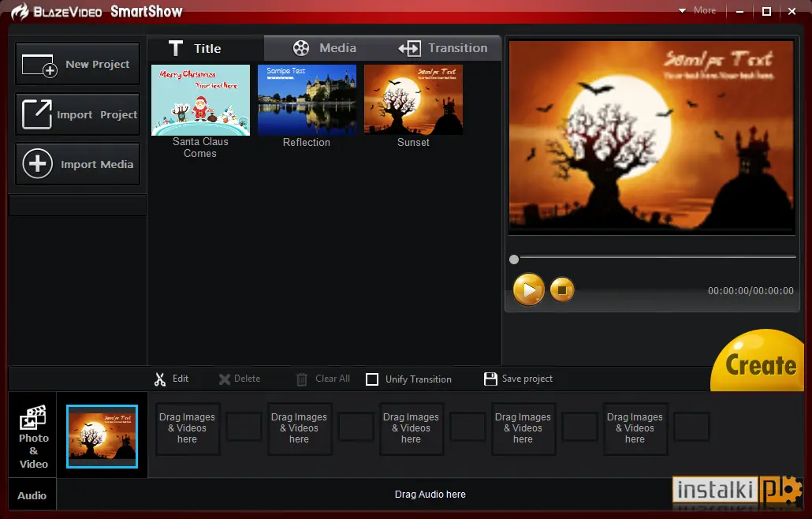The image size is (812, 519).
Task: Click the second Drag Images & Videos slot
Action: (x=300, y=428)
